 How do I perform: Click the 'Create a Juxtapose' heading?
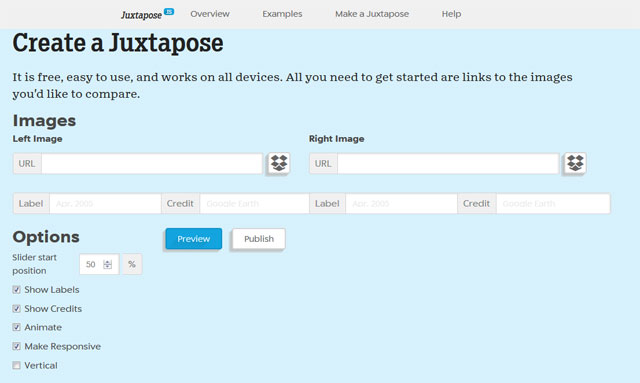118,43
